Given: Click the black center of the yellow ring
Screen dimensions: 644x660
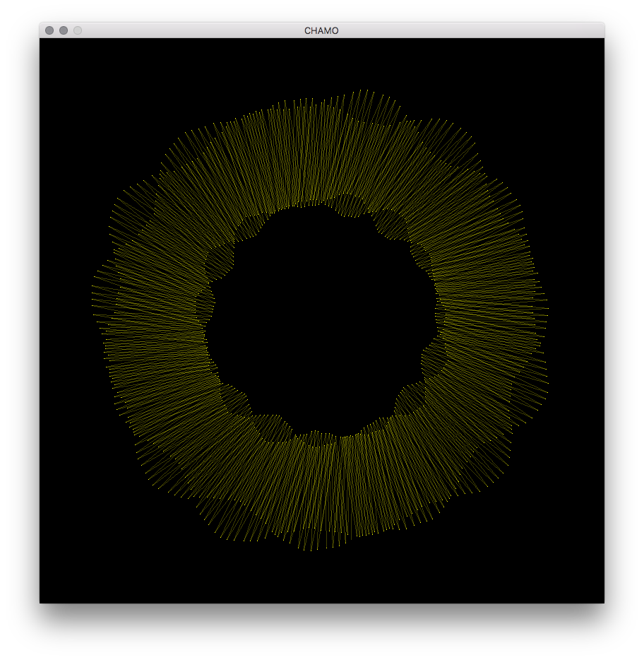Looking at the screenshot, I should click(x=321, y=318).
